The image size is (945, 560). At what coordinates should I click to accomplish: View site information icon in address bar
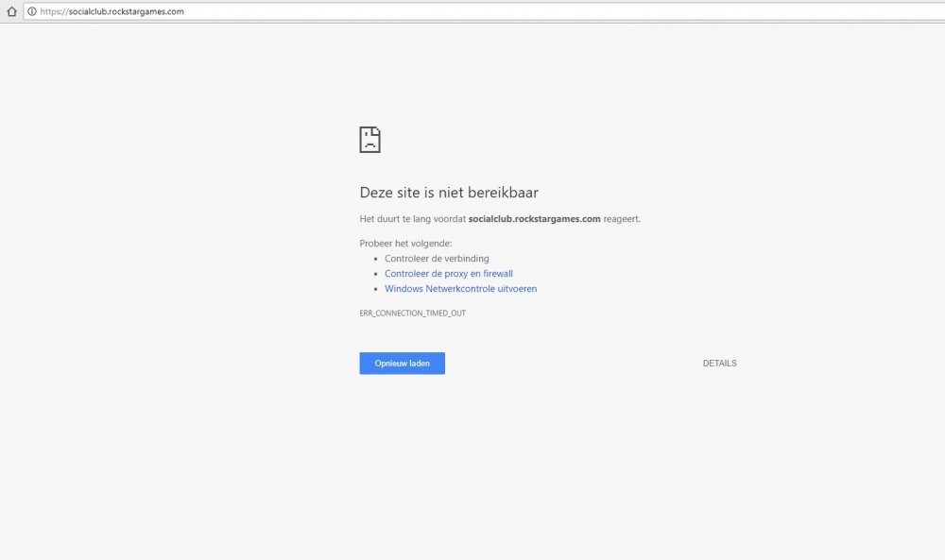(32, 11)
